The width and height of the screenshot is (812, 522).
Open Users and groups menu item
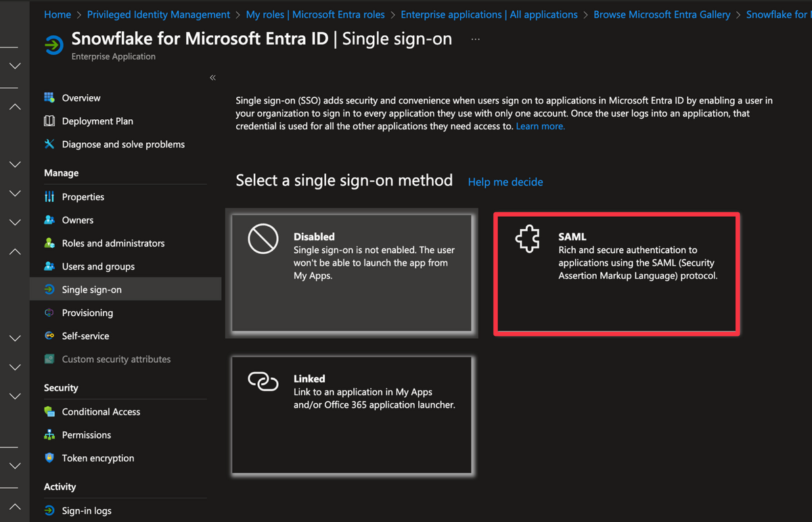98,267
